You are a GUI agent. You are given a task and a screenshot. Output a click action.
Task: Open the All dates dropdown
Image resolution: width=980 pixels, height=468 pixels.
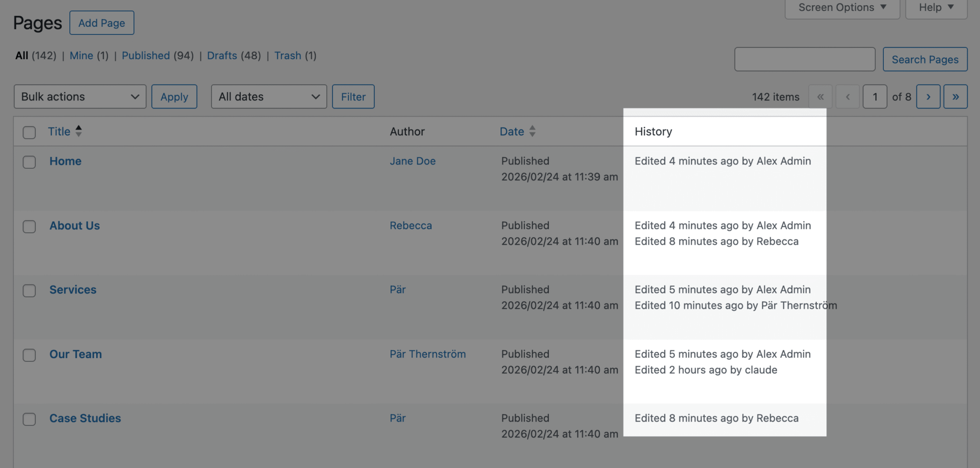tap(269, 97)
